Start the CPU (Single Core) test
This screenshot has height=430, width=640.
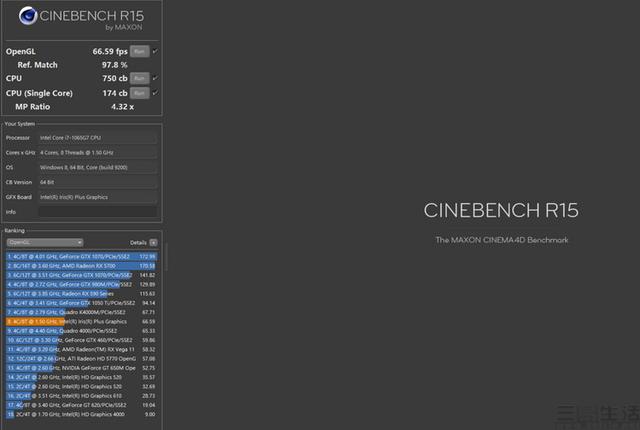pos(140,93)
